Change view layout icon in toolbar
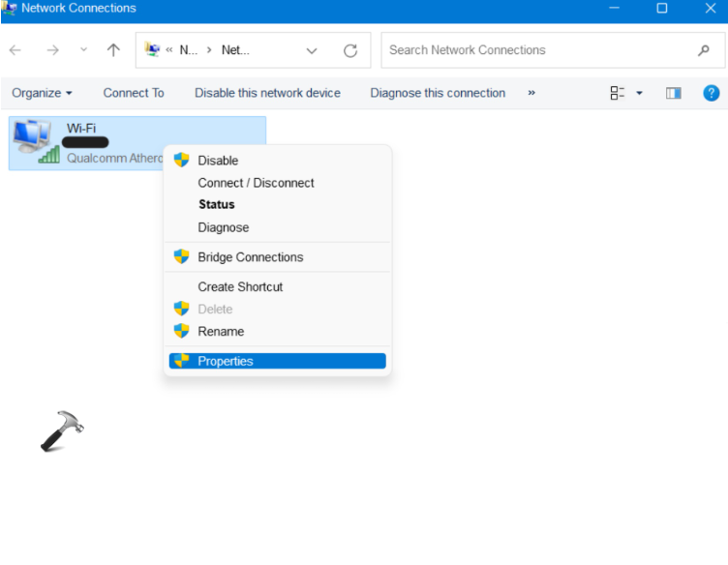The image size is (728, 565). pyautogui.click(x=617, y=93)
